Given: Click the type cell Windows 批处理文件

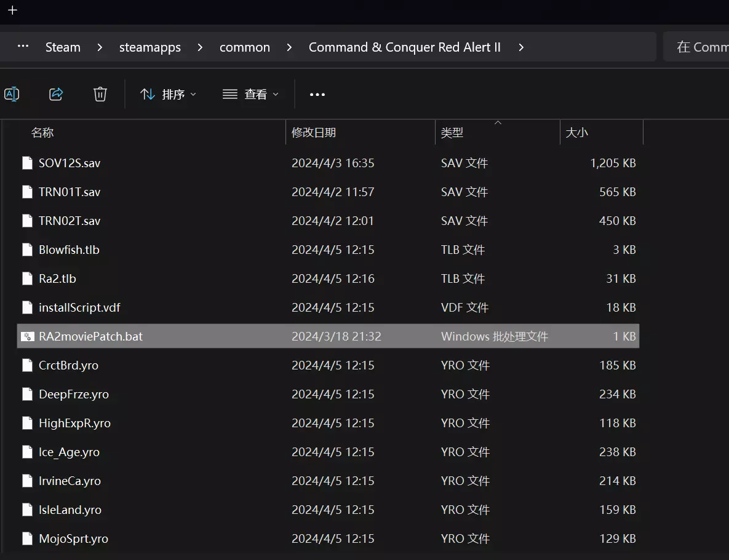Looking at the screenshot, I should click(x=495, y=336).
